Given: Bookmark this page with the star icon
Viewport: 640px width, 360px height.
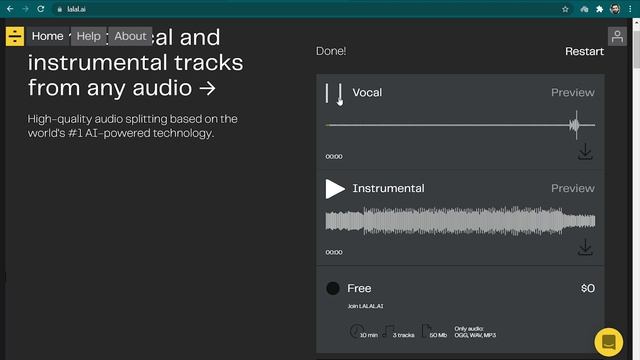Looking at the screenshot, I should [x=565, y=9].
